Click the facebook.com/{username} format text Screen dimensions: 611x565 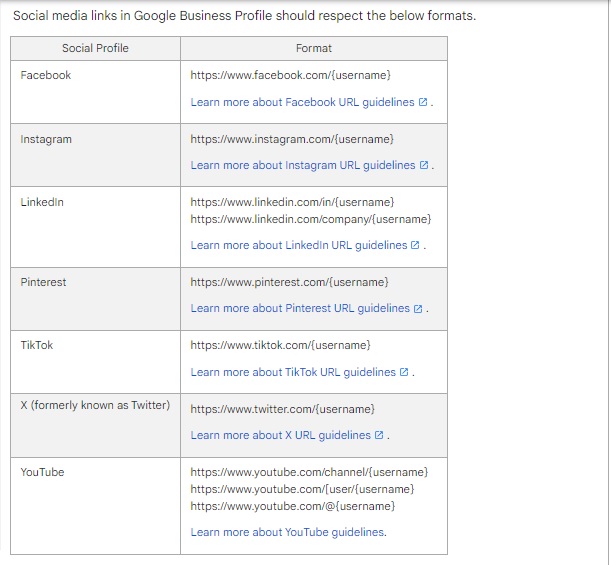[x=290, y=75]
